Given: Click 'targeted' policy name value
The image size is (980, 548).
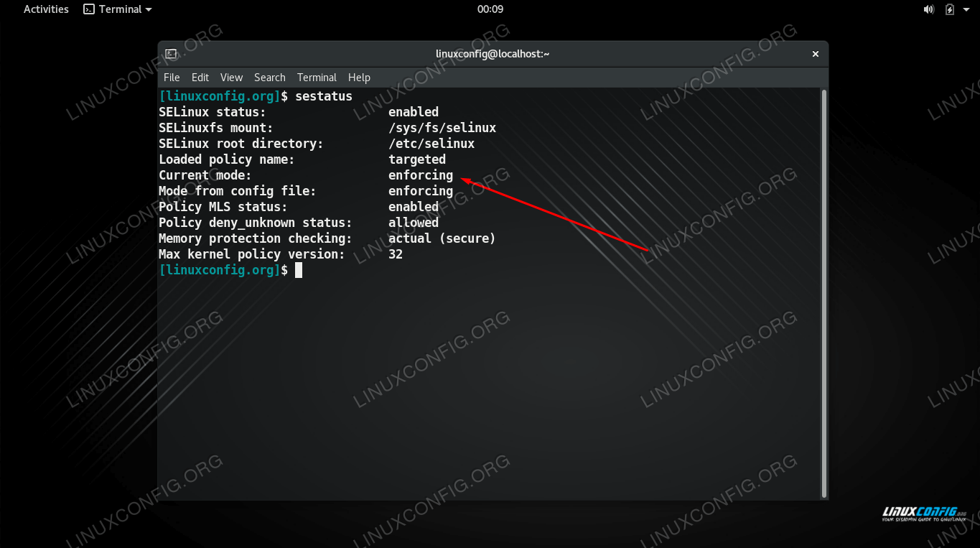Looking at the screenshot, I should [x=417, y=159].
